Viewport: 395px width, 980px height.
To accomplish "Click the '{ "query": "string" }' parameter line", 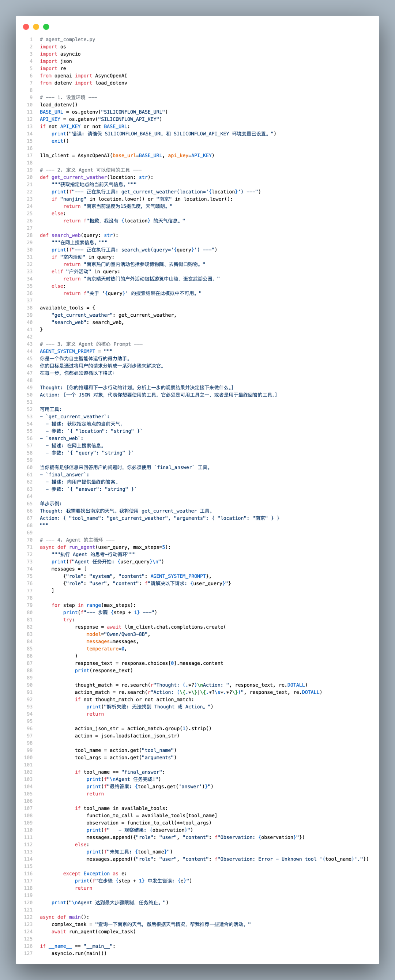I will 90,453.
